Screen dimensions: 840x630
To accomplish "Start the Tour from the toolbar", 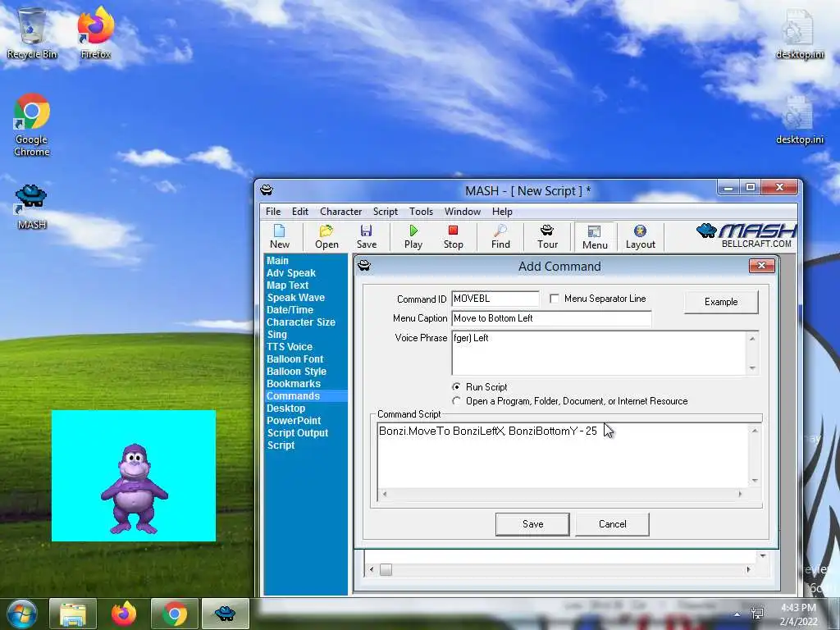I will point(547,237).
